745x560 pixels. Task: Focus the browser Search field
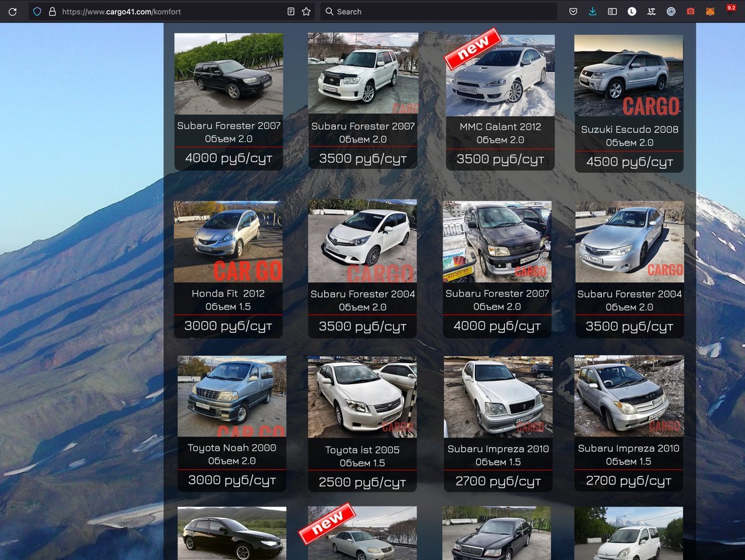click(438, 12)
